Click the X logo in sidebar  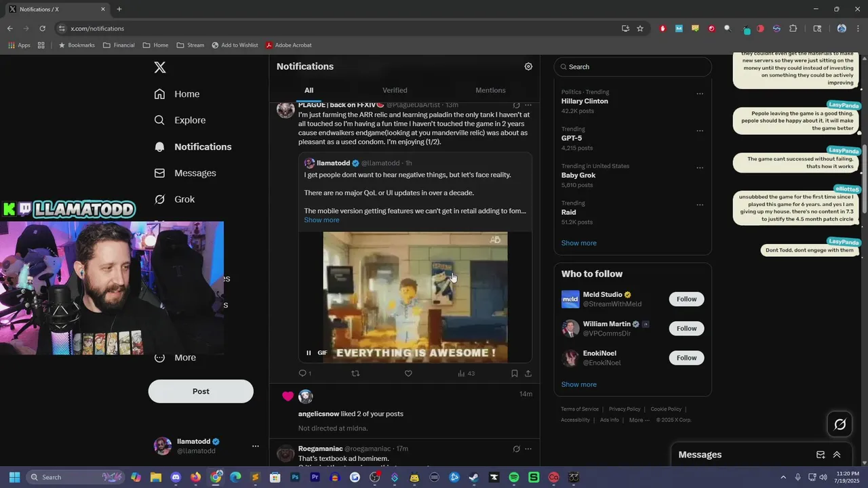[160, 67]
